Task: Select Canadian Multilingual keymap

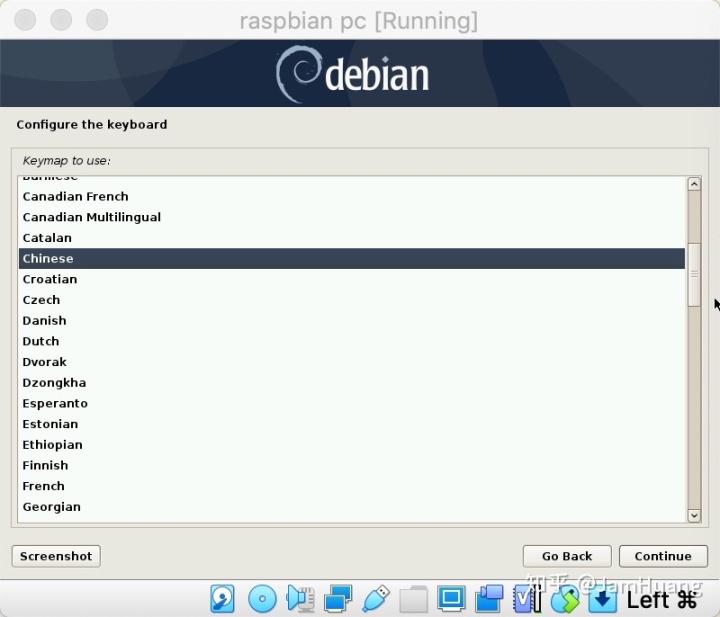Action: [352, 217]
